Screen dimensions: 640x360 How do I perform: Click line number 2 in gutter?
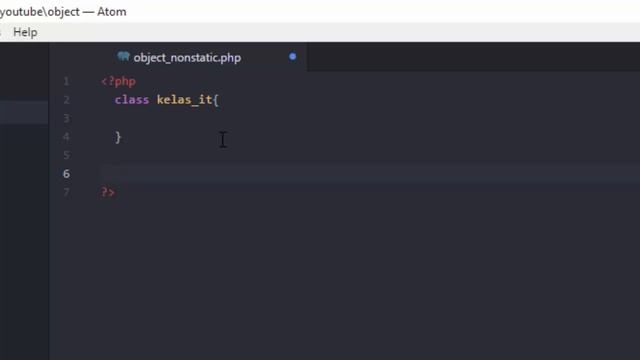point(66,100)
